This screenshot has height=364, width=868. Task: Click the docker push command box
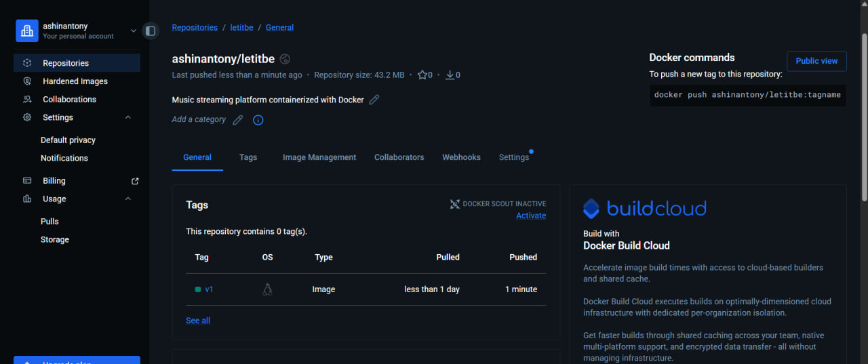point(748,95)
